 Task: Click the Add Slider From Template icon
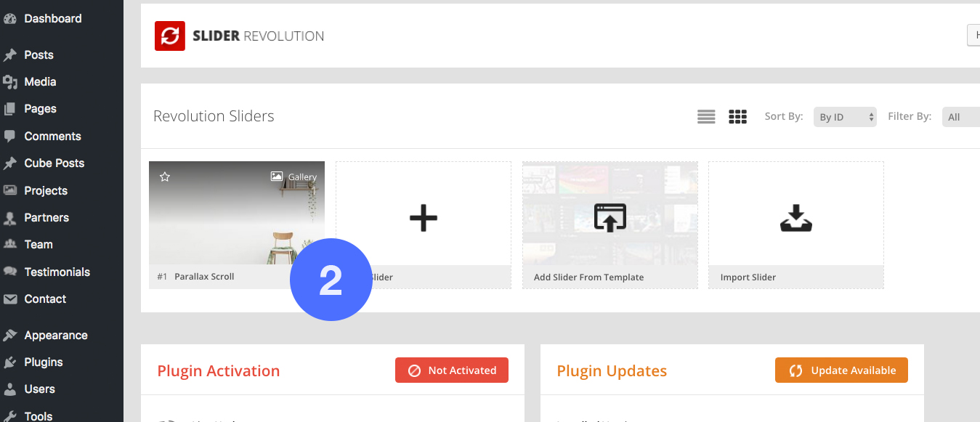pyautogui.click(x=610, y=217)
